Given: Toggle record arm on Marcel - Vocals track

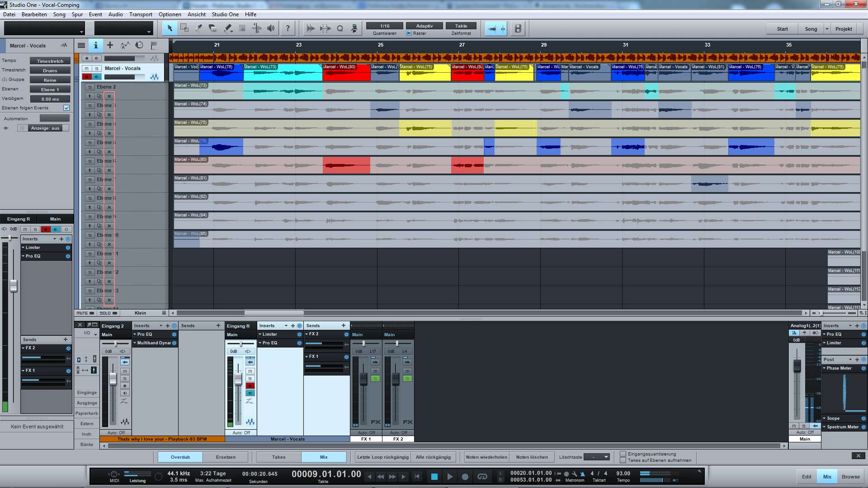Looking at the screenshot, I should tap(87, 77).
